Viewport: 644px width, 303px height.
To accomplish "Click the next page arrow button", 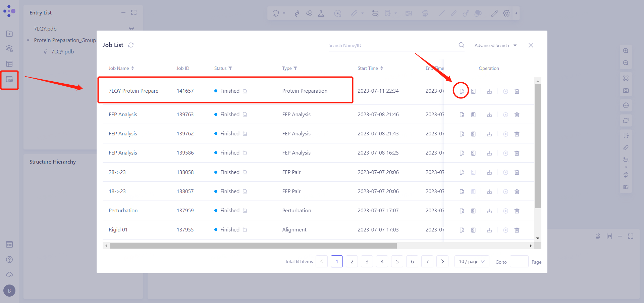I will (x=442, y=261).
